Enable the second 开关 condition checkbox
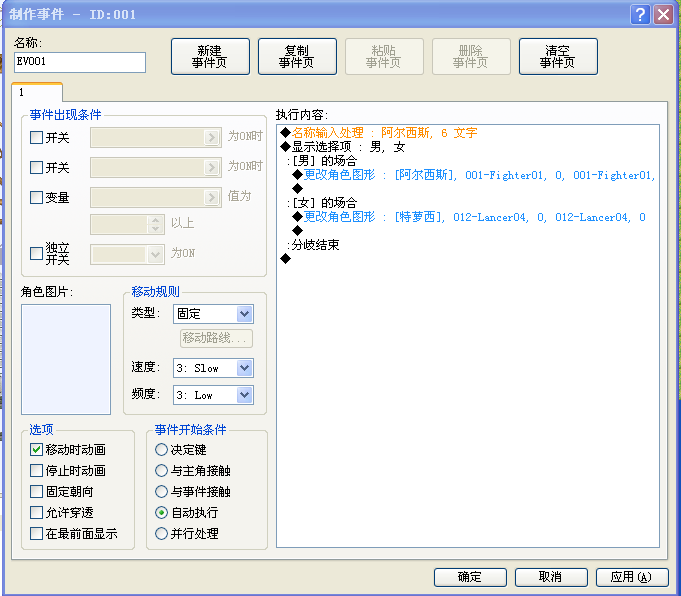Screen dimensions: 681x596 click(x=36, y=167)
